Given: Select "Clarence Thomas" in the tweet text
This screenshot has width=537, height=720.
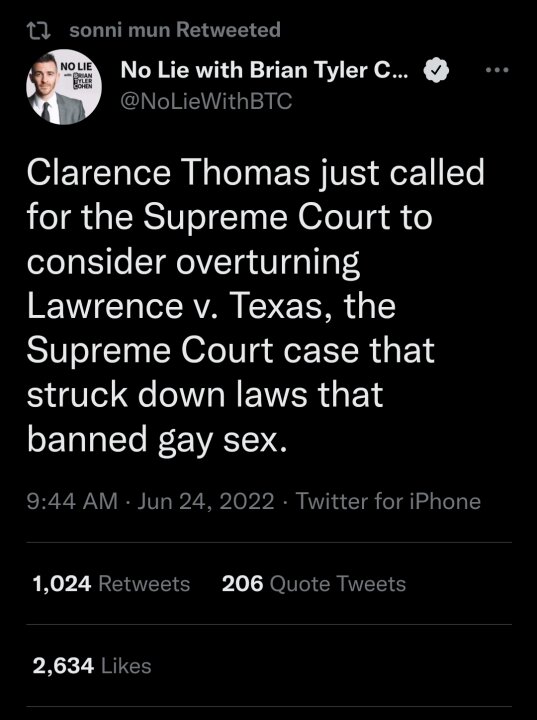Looking at the screenshot, I should pyautogui.click(x=168, y=173).
